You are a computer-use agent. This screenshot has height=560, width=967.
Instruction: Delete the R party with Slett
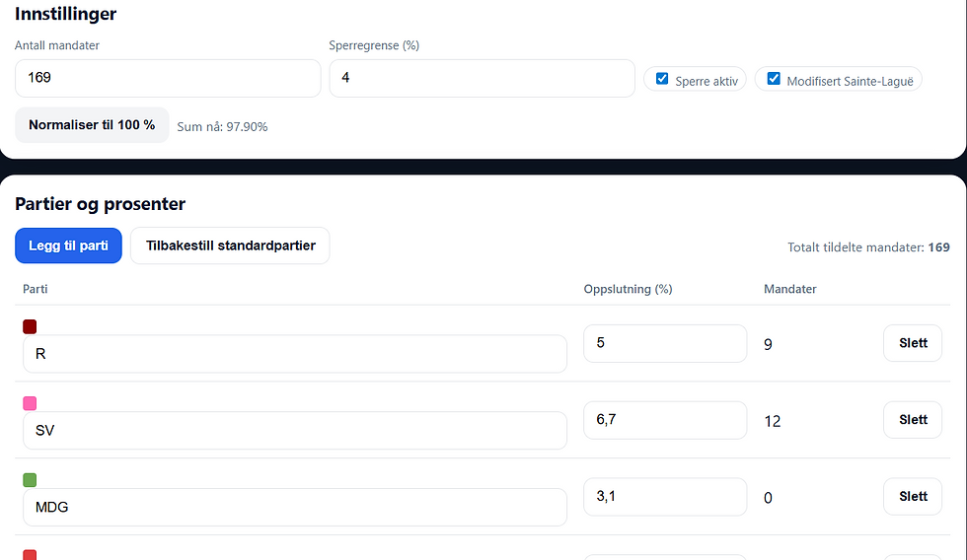pyautogui.click(x=913, y=343)
